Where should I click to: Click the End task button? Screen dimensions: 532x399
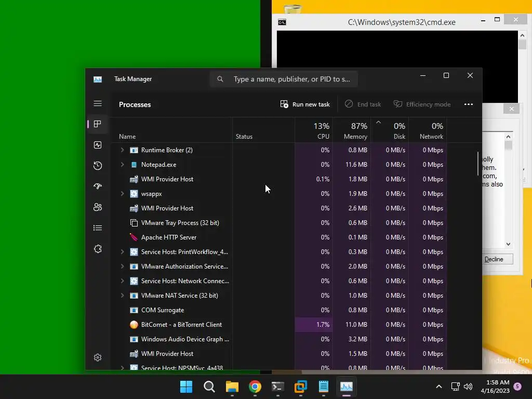[x=363, y=104]
